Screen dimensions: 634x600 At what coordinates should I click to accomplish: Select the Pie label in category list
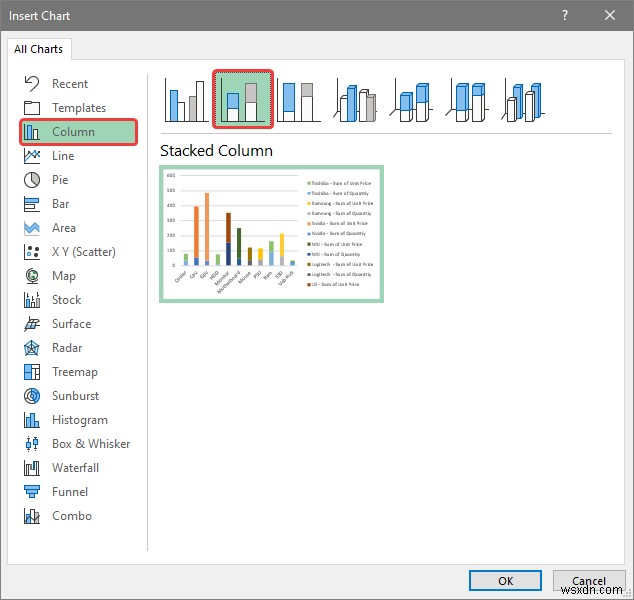pos(60,180)
